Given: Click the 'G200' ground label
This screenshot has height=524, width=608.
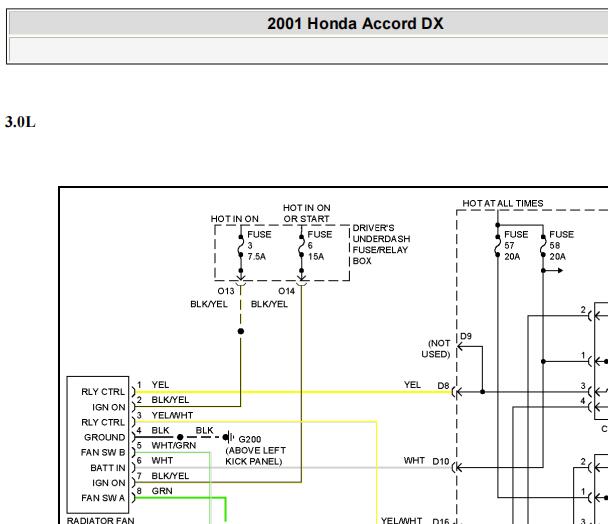Looking at the screenshot, I should coord(250,439).
